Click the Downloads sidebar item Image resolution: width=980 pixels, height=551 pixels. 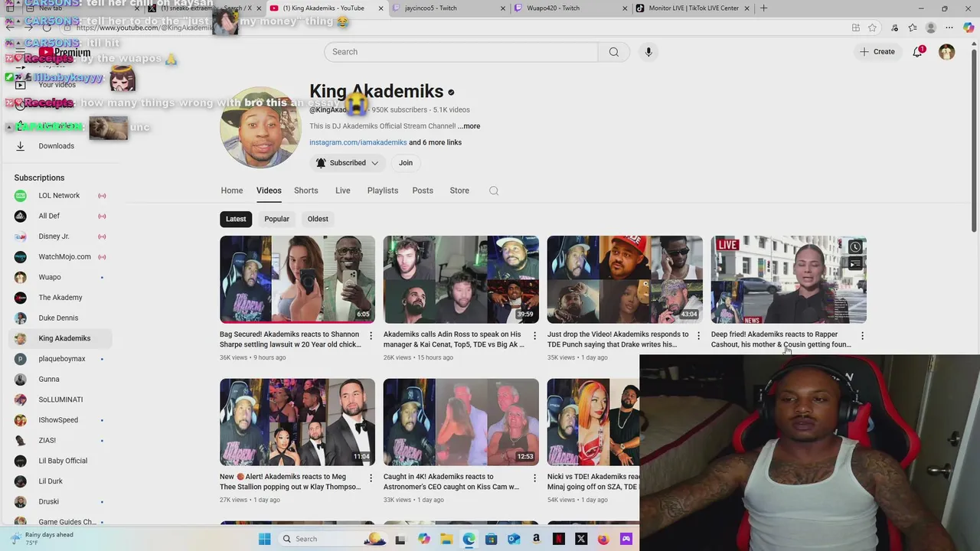point(57,145)
